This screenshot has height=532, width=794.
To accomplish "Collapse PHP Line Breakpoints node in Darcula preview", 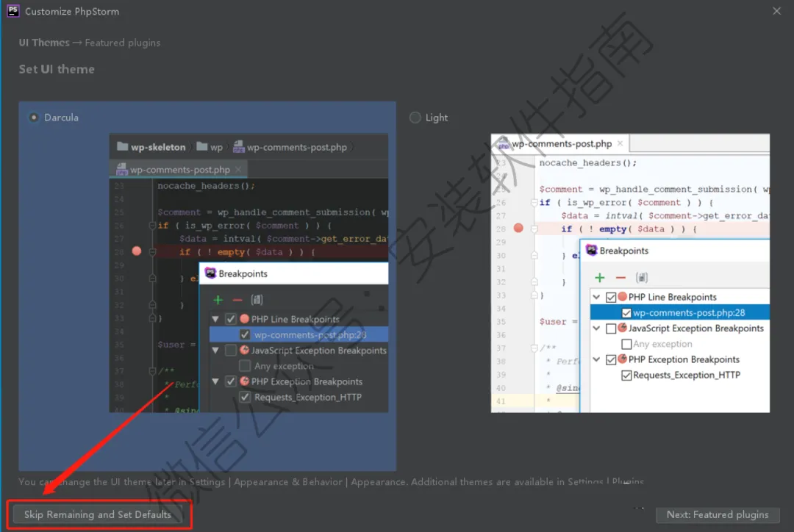I will 215,320.
